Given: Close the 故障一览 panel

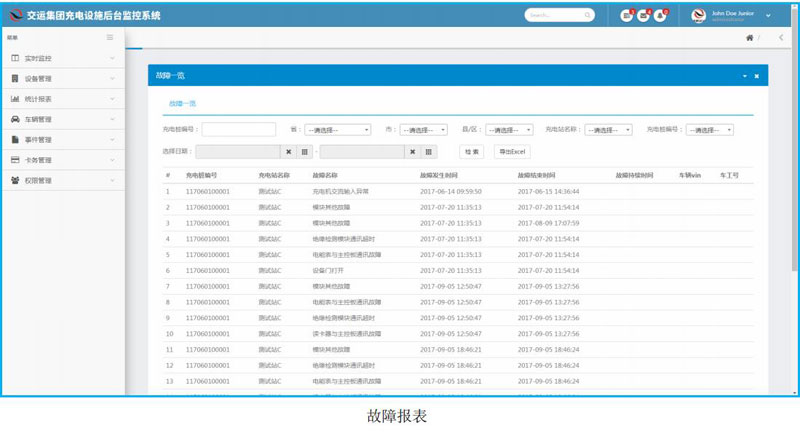Looking at the screenshot, I should [756, 76].
